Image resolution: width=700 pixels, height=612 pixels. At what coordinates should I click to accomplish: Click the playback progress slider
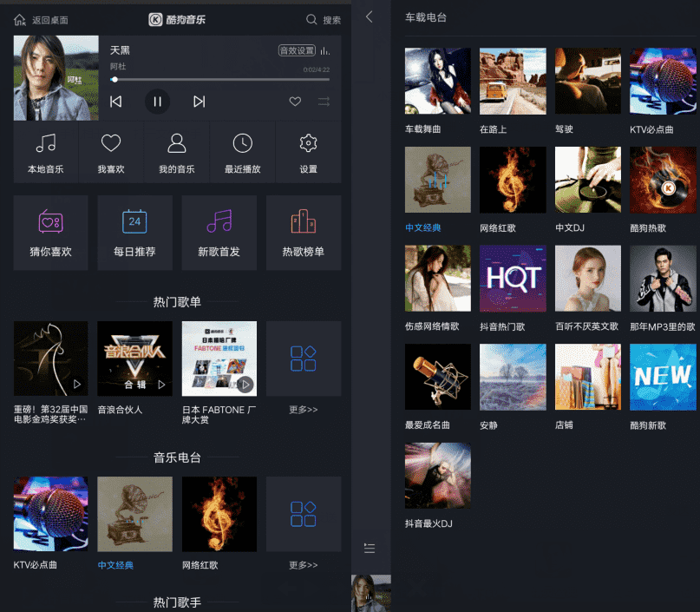(x=219, y=80)
